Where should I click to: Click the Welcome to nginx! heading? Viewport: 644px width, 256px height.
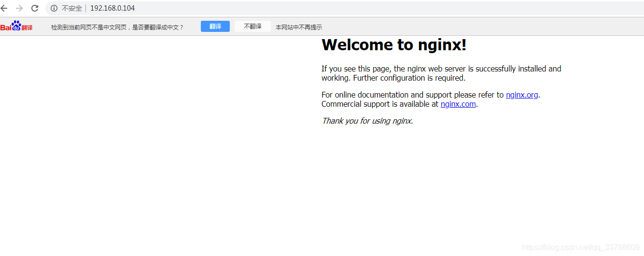pos(394,45)
